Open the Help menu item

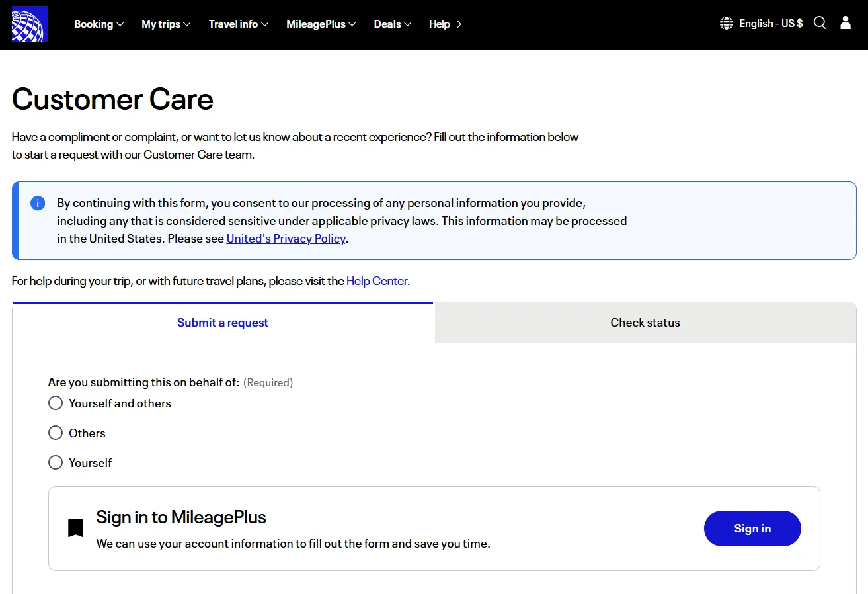coord(446,24)
